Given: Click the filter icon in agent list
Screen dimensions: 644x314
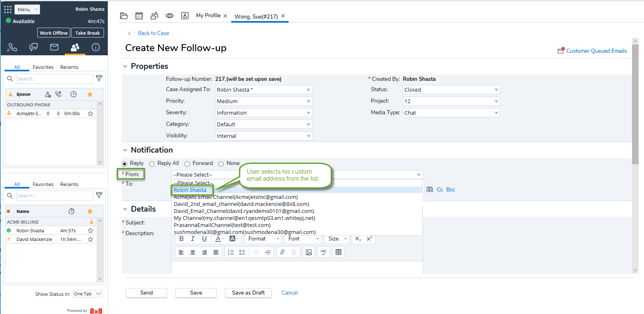Looking at the screenshot, I should (99, 195).
